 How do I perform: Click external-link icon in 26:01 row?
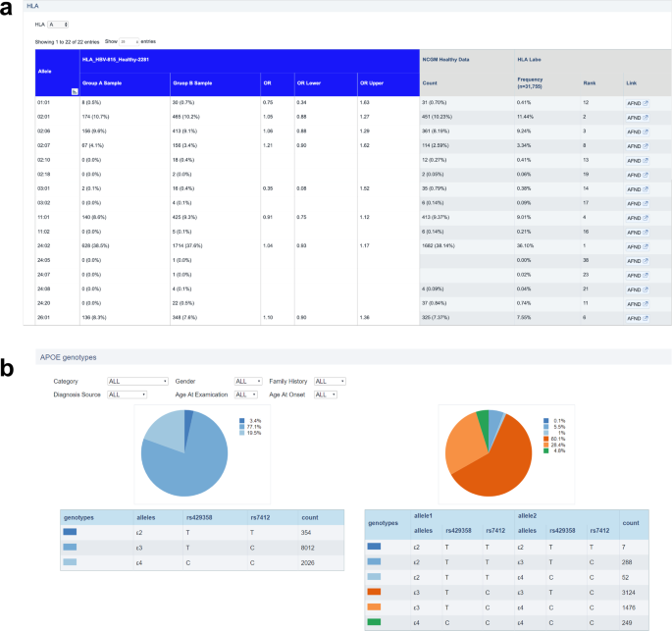646,318
